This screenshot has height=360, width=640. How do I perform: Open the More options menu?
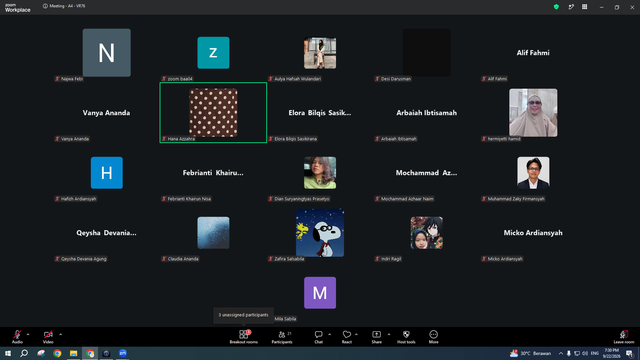pos(433,337)
